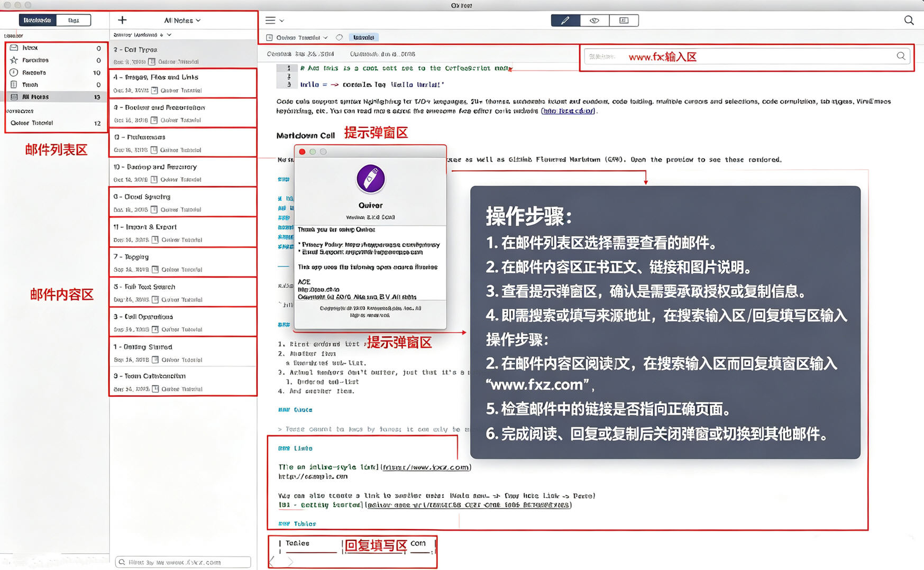Select the Tags segment tab
The image size is (924, 570).
pos(74,20)
